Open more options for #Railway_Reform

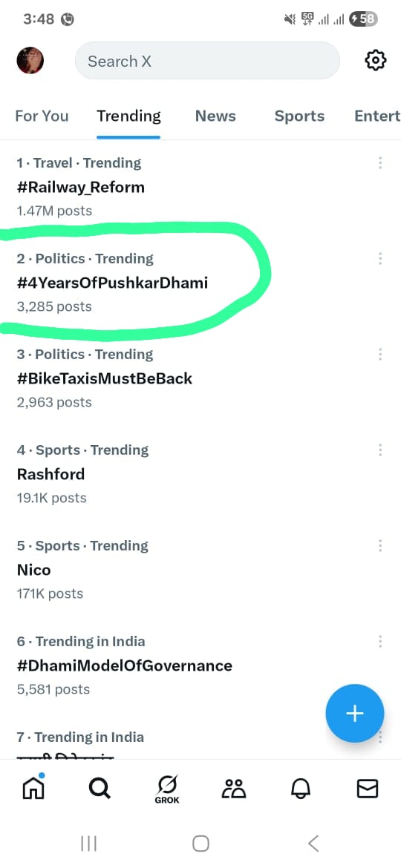coord(380,162)
